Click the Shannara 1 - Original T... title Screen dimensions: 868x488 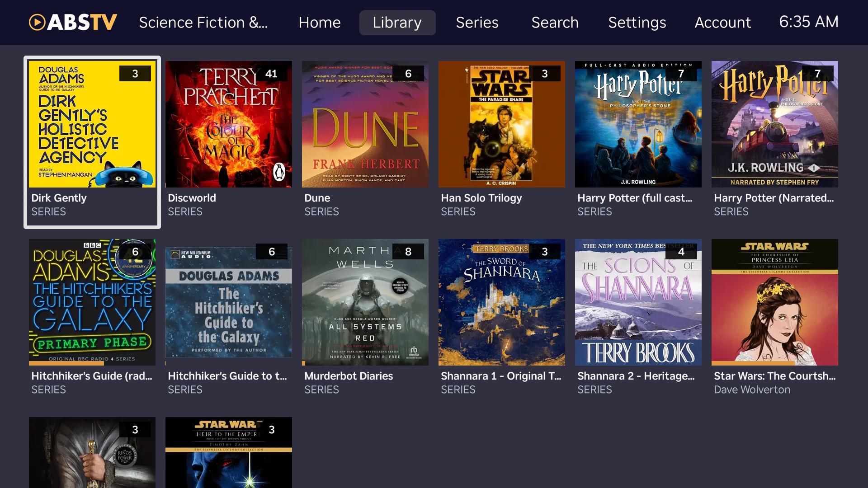501,376
